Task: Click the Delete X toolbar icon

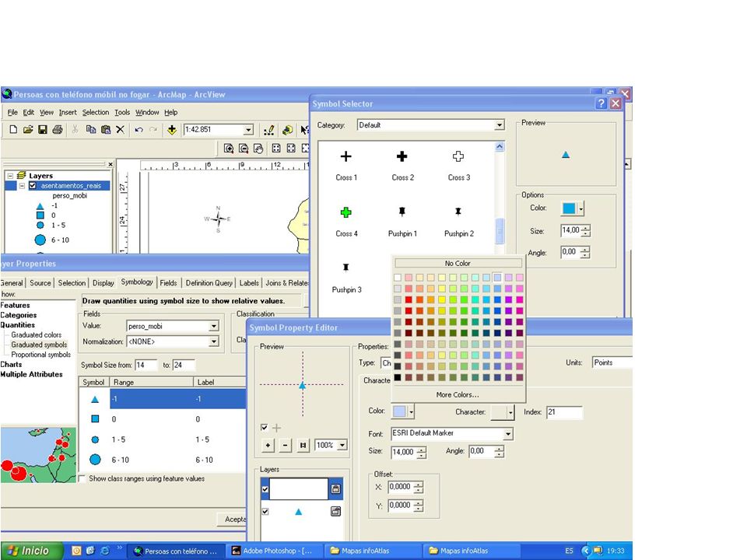Action: 121,130
